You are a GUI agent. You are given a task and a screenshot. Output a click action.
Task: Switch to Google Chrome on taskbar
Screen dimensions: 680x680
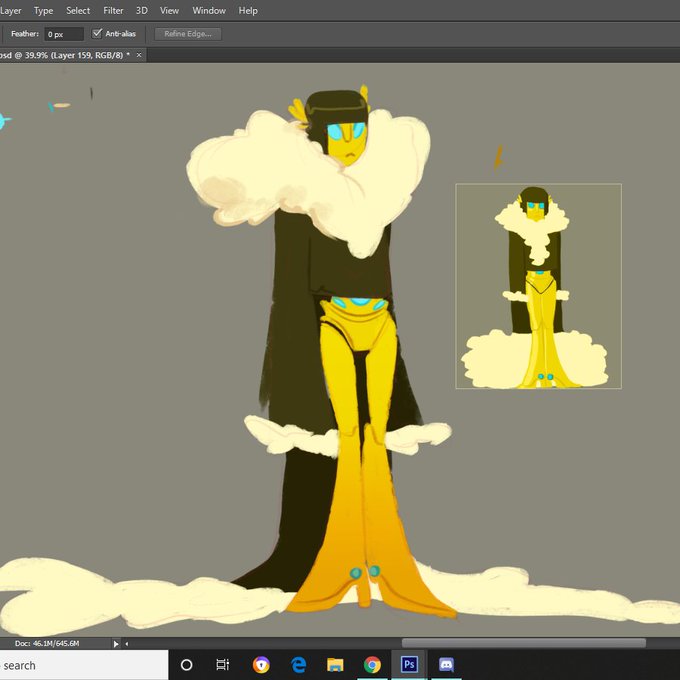(x=372, y=664)
